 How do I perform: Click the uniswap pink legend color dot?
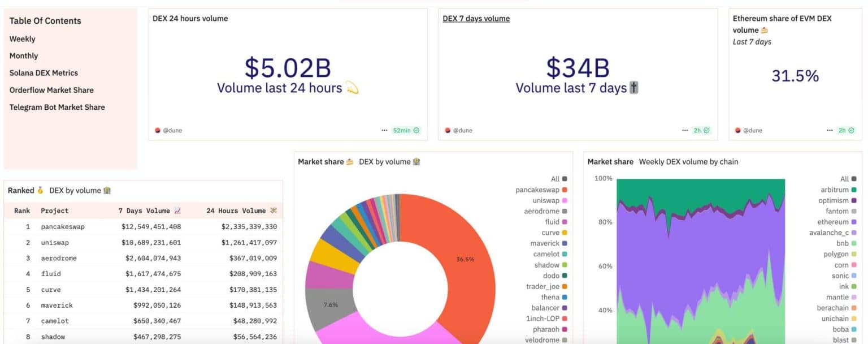[x=564, y=201]
